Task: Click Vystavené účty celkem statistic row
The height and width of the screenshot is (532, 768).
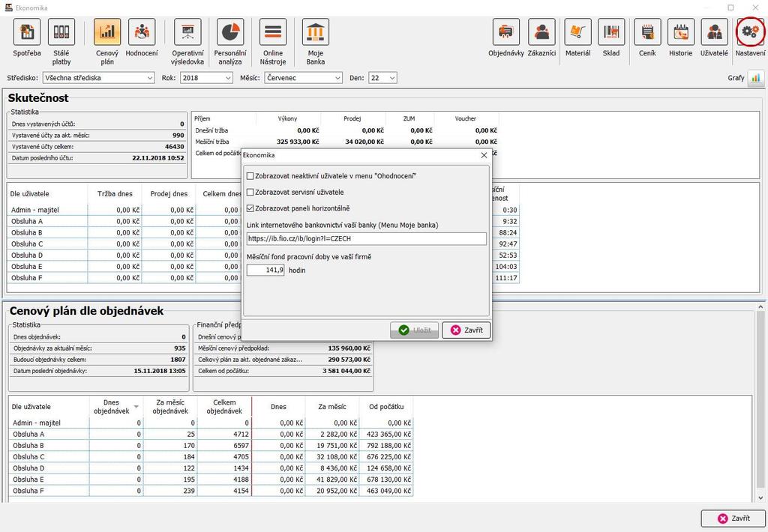Action: (x=97, y=146)
